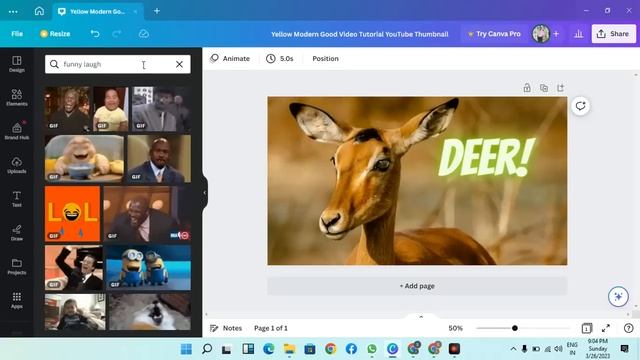640x360 pixels.
Task: Select the DEER! text on canvas
Action: coord(486,158)
